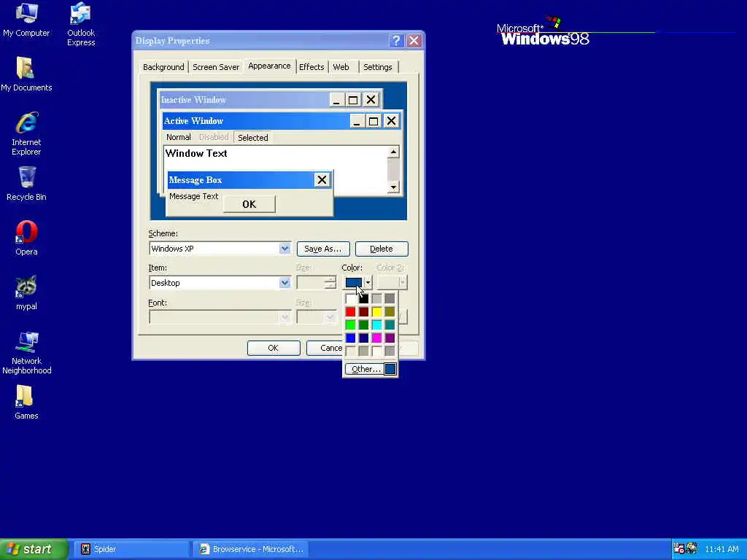Click the Cancel button

(x=325, y=348)
